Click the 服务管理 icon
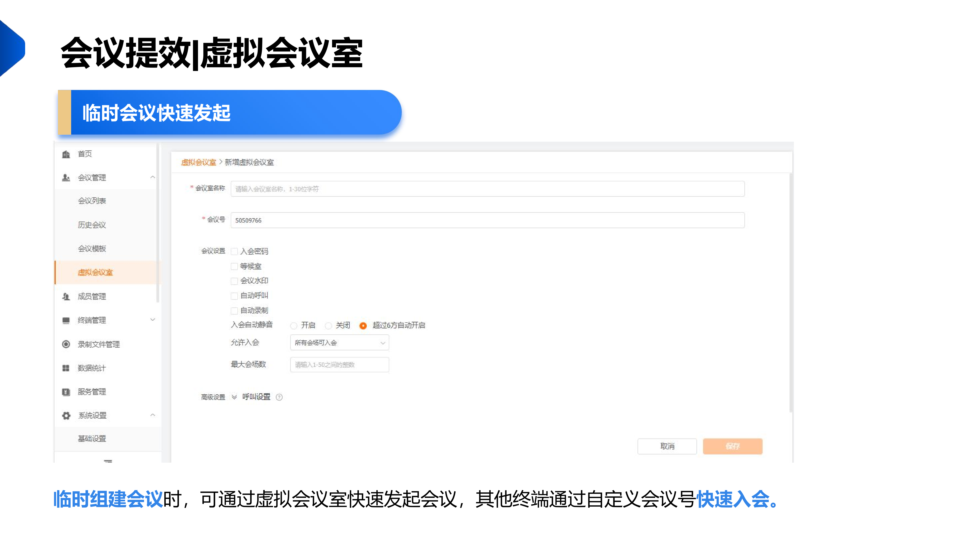 [x=66, y=392]
